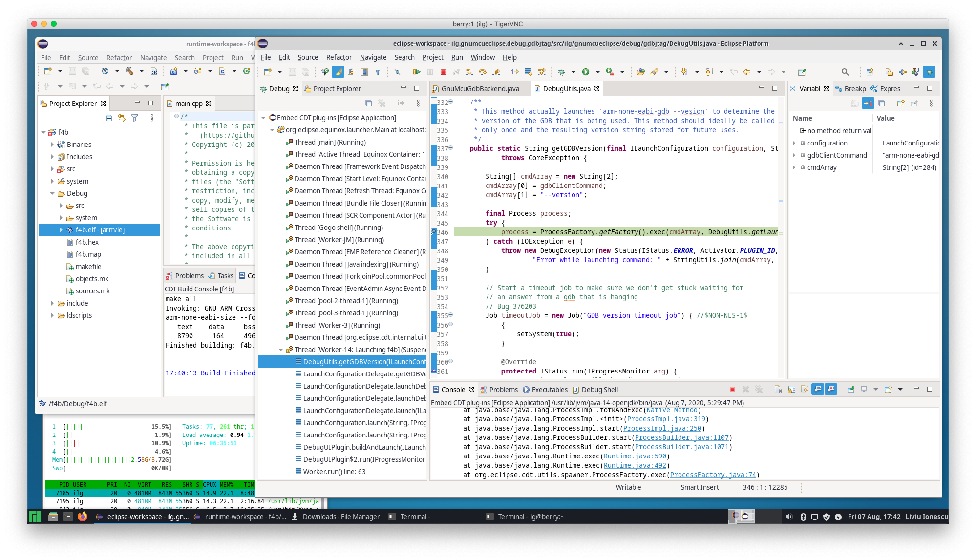Open the ProcessFactory.java:74 stack trace link
This screenshot has height=560, width=976.
pos(713,475)
